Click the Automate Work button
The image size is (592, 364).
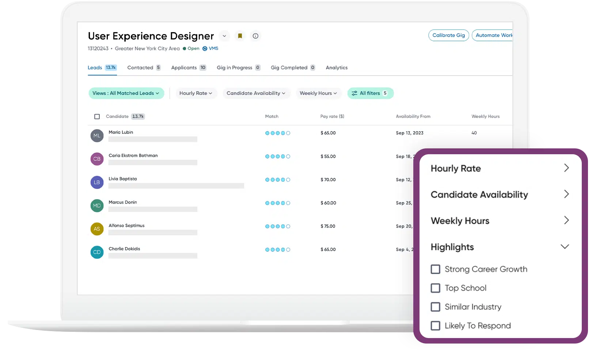click(493, 35)
